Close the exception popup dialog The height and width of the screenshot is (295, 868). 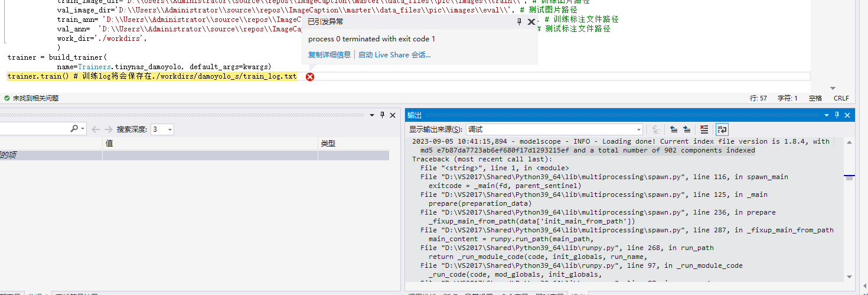click(531, 22)
